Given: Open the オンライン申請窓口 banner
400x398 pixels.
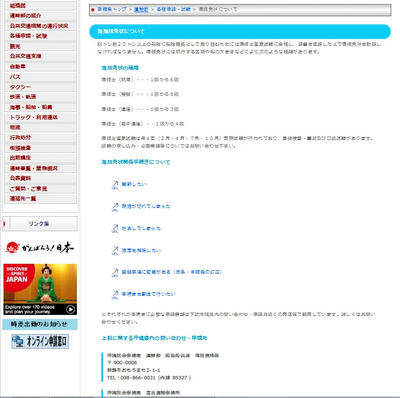Looking at the screenshot, I should tap(40, 341).
